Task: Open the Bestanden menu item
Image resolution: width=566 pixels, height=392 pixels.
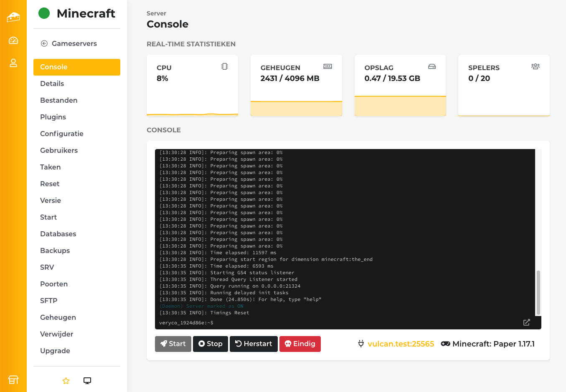Action: 59,100
